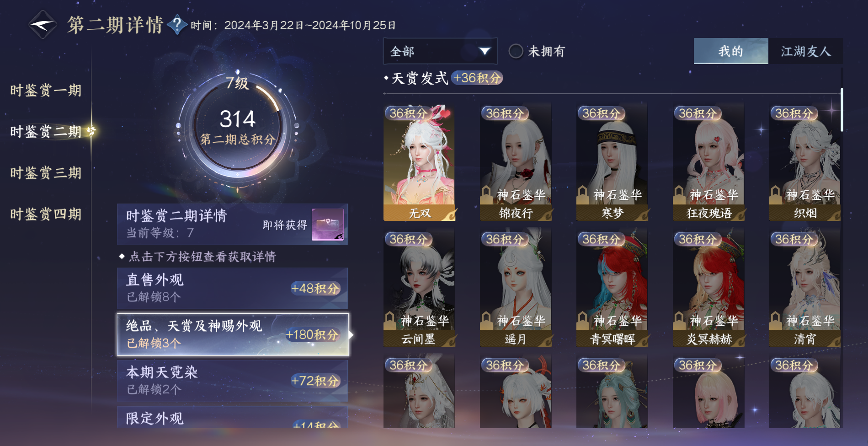Click the lock icon on 寒梦 card

583,194
